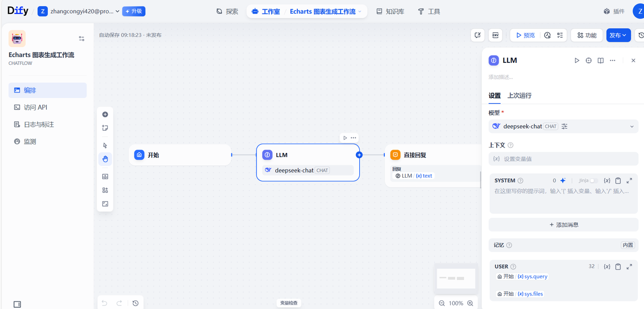The width and height of the screenshot is (644, 309).
Task: Open the 发布 publish dropdown
Action: tap(618, 35)
